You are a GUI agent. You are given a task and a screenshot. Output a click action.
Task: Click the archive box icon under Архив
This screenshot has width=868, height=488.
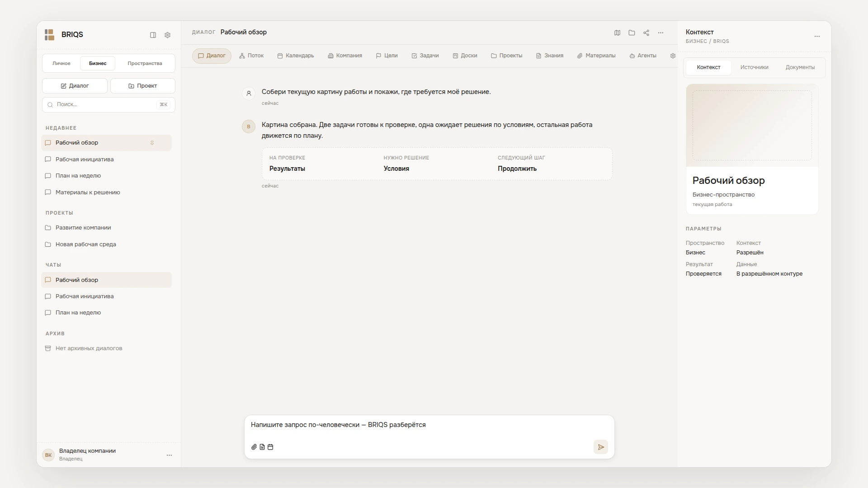click(x=48, y=348)
